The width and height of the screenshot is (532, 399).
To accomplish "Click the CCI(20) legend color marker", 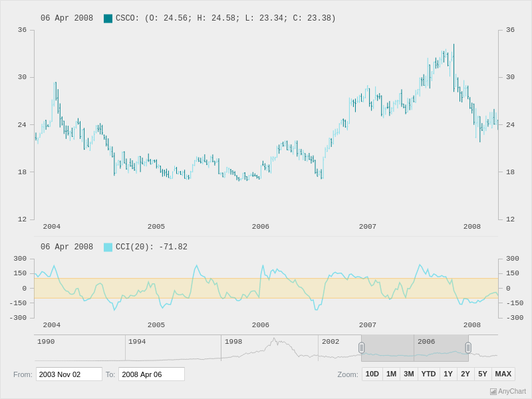I will point(108,247).
